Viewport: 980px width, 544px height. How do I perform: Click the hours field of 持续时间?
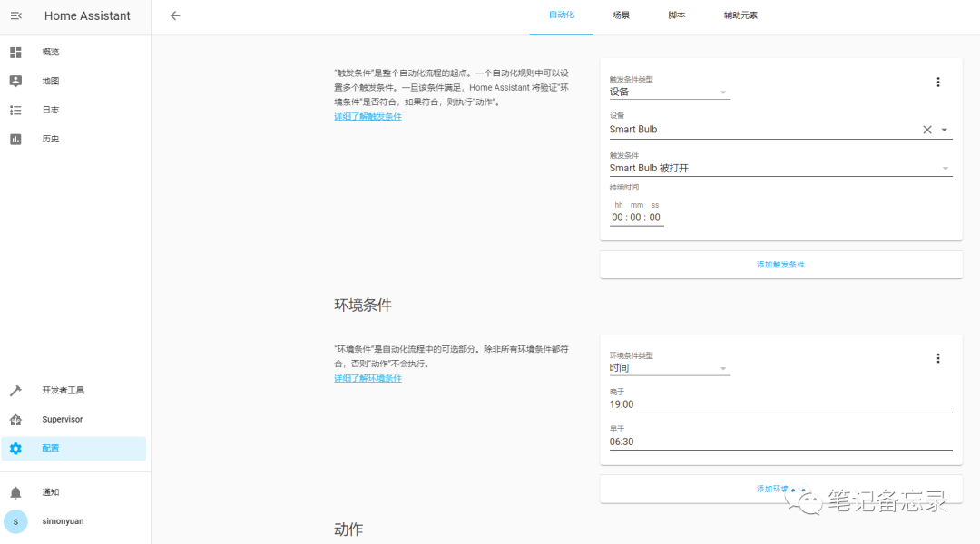pos(617,218)
